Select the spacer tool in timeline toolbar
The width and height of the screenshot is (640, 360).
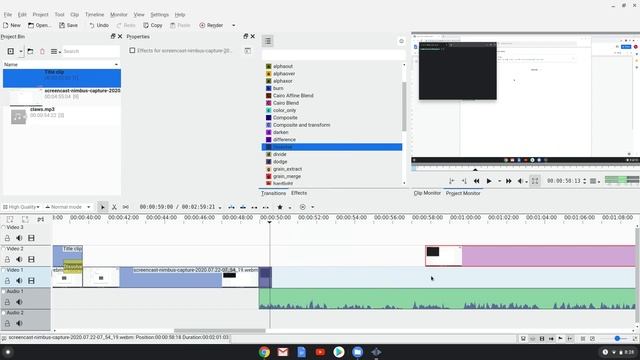tap(126, 207)
